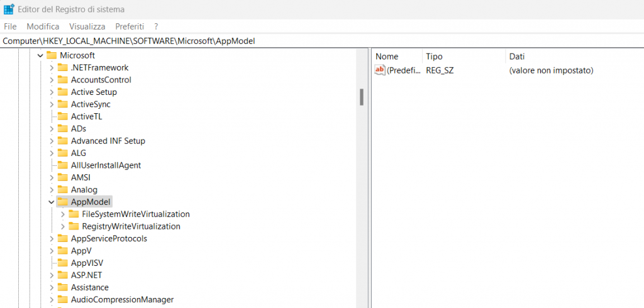Collapse the AppModel key

click(x=52, y=202)
